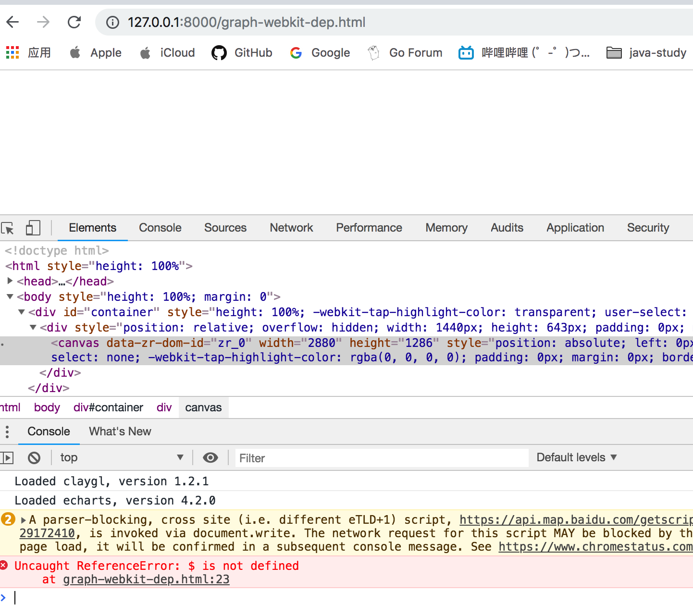This screenshot has width=693, height=616.
Task: Expand the head element in DOM tree
Action: pyautogui.click(x=10, y=281)
